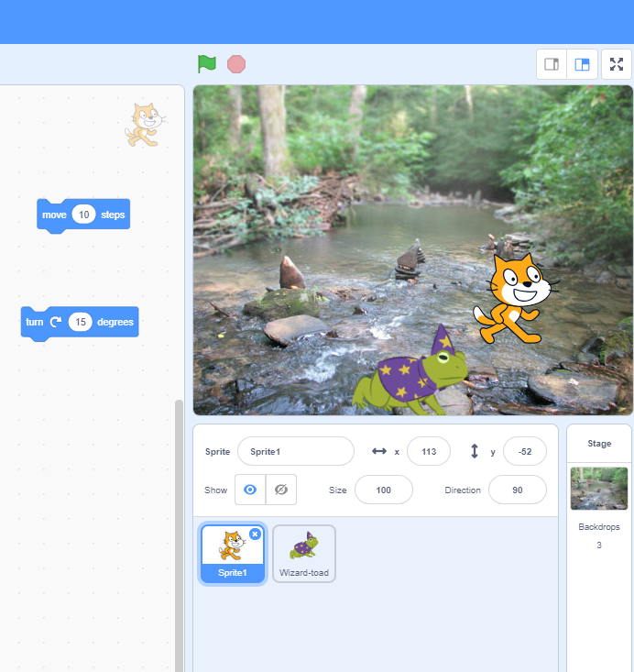Image resolution: width=634 pixels, height=672 pixels.
Task: Select the Sprite1 thumbnail
Action: pos(233,554)
